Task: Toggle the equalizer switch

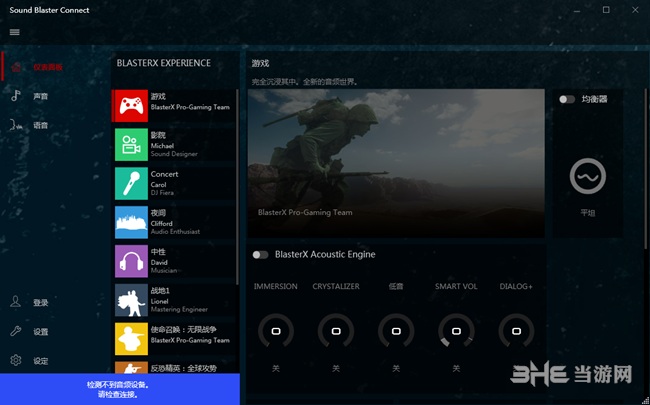Action: pyautogui.click(x=567, y=99)
